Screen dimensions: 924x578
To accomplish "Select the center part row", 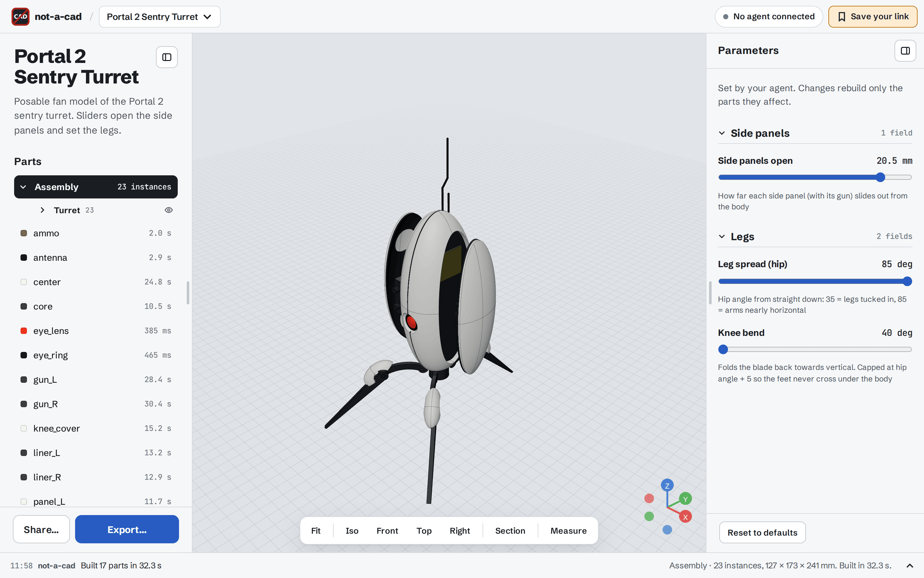I will coord(96,282).
